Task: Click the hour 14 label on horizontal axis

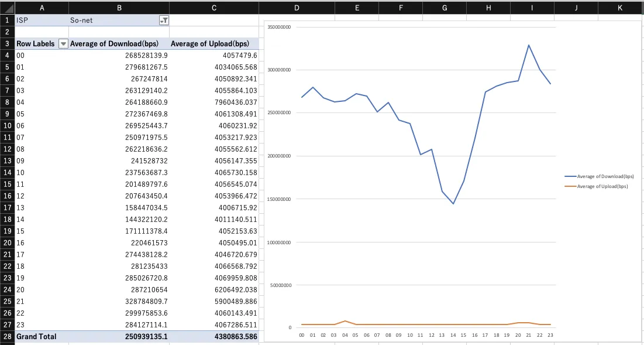Action: [453, 335]
